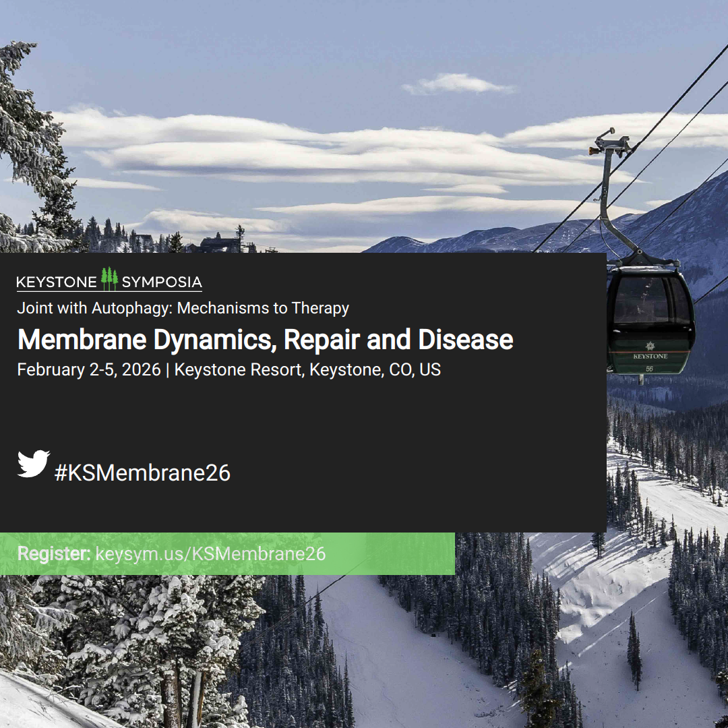Click the Joint with Autophagy subtitle text

point(183,308)
